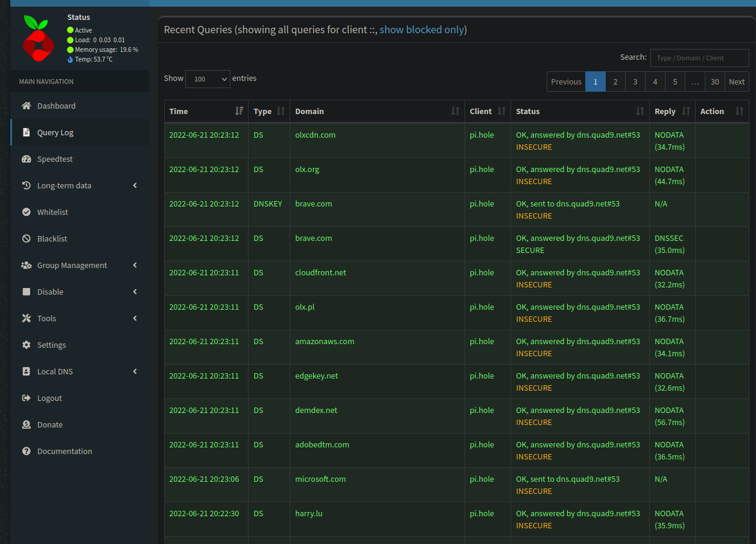Click the Whitelist check-circle icon
The width and height of the screenshot is (756, 544).
[x=26, y=212]
